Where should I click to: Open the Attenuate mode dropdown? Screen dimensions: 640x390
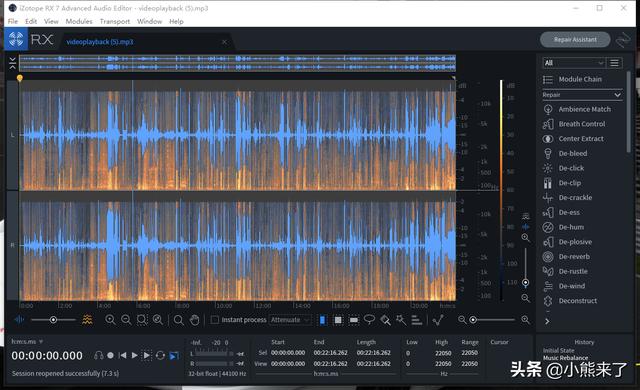pos(290,320)
